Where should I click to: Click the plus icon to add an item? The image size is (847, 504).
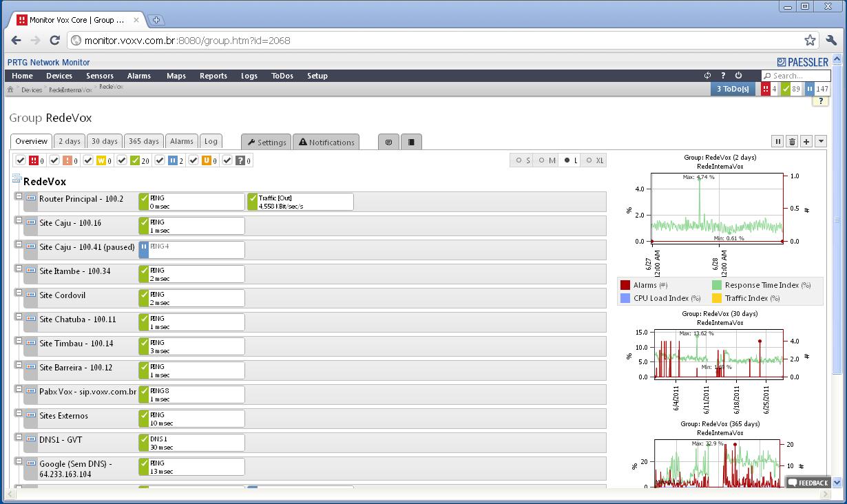[x=806, y=141]
